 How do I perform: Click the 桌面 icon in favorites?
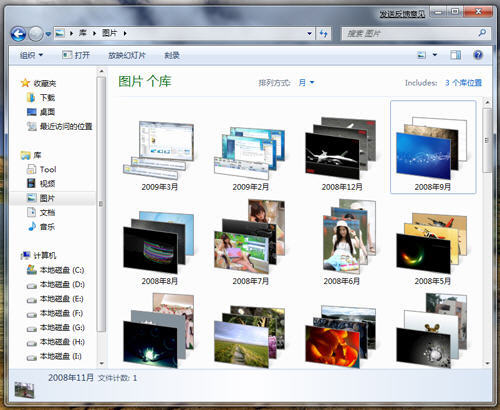(x=32, y=112)
